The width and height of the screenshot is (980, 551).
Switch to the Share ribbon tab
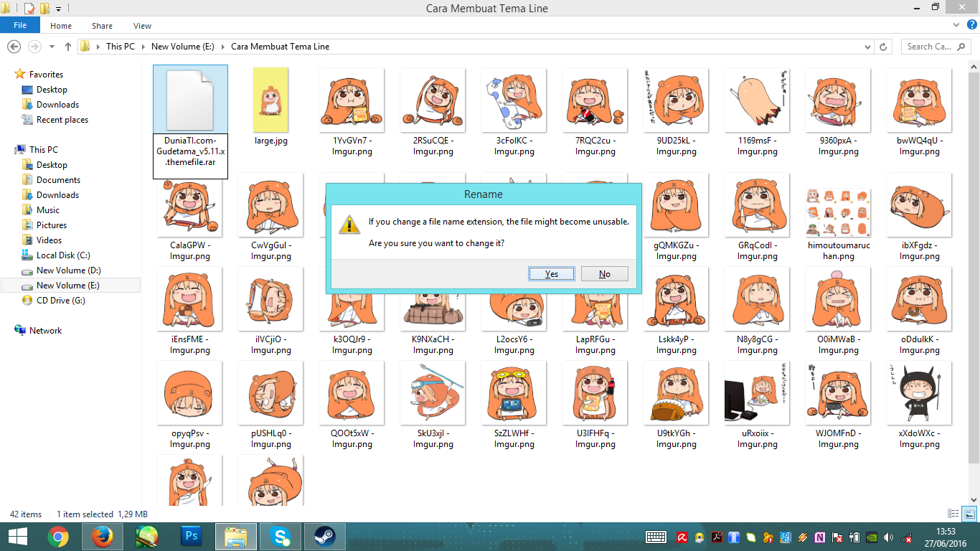[x=102, y=26]
